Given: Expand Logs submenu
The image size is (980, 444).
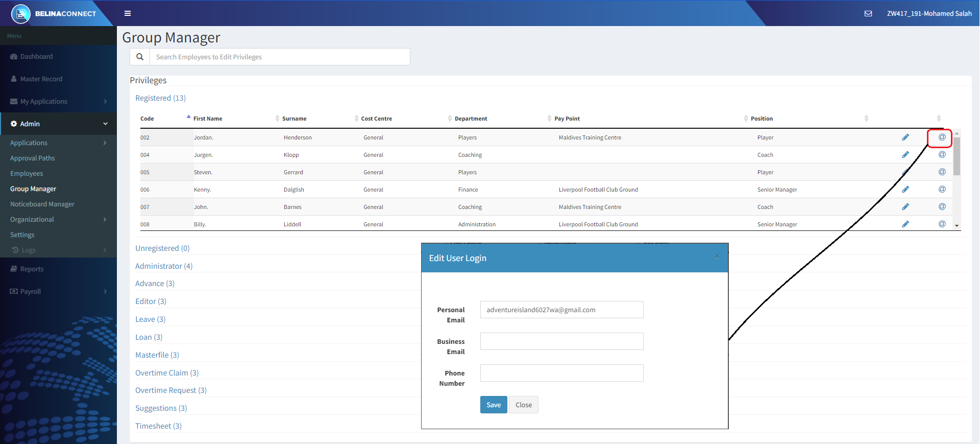Looking at the screenshot, I should [x=58, y=250].
